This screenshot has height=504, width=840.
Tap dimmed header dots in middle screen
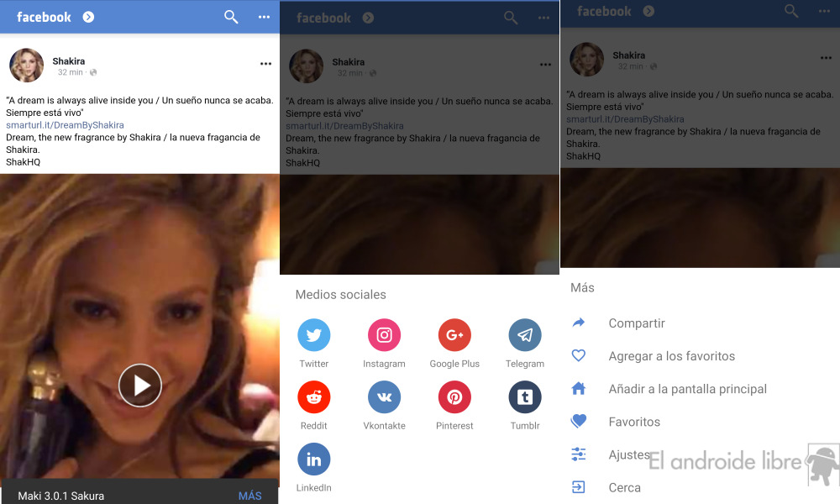pyautogui.click(x=543, y=18)
